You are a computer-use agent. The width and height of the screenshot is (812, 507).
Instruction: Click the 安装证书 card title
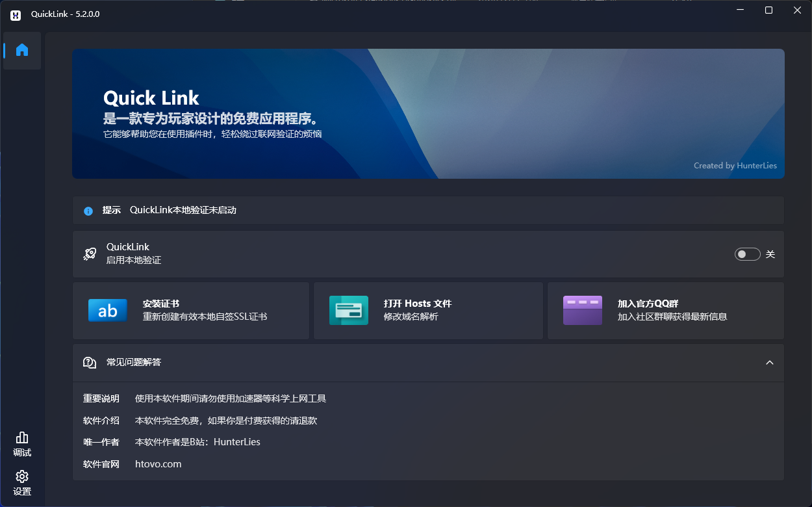[x=161, y=304]
